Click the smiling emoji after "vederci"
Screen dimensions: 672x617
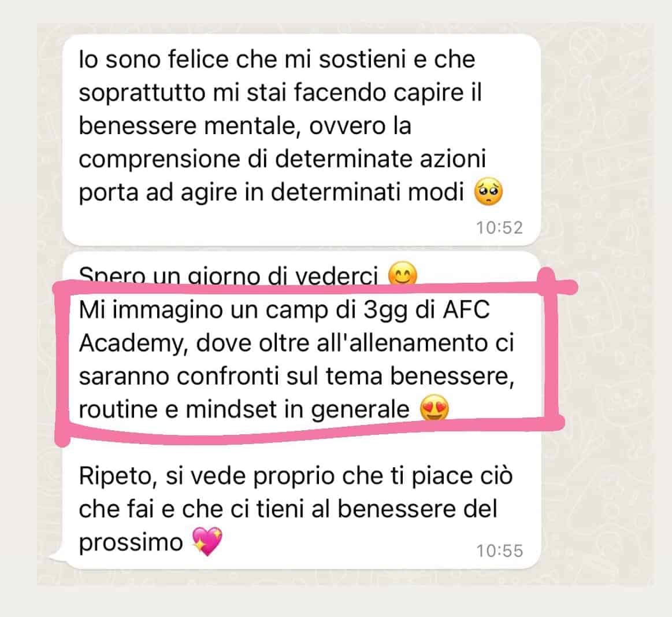pyautogui.click(x=402, y=274)
